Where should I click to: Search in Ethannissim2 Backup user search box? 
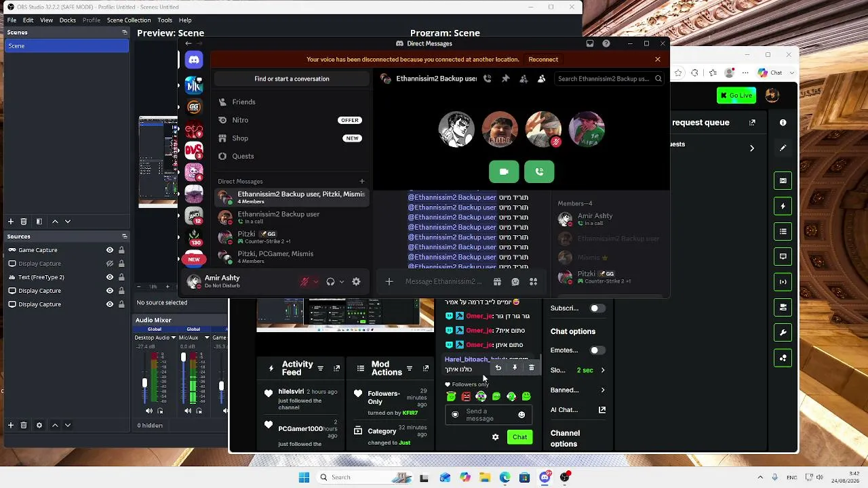[608, 79]
